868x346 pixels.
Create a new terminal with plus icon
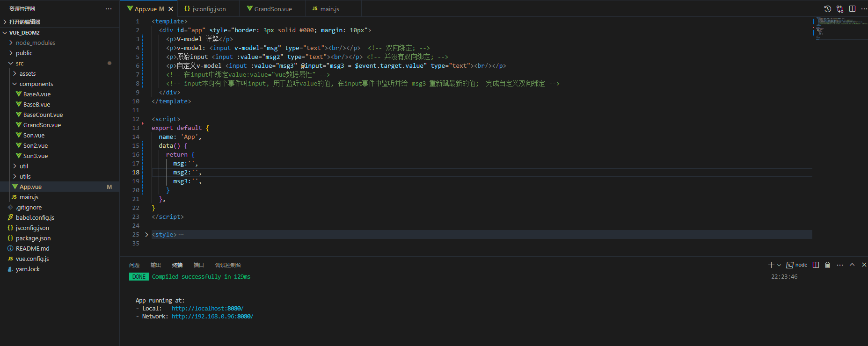771,265
